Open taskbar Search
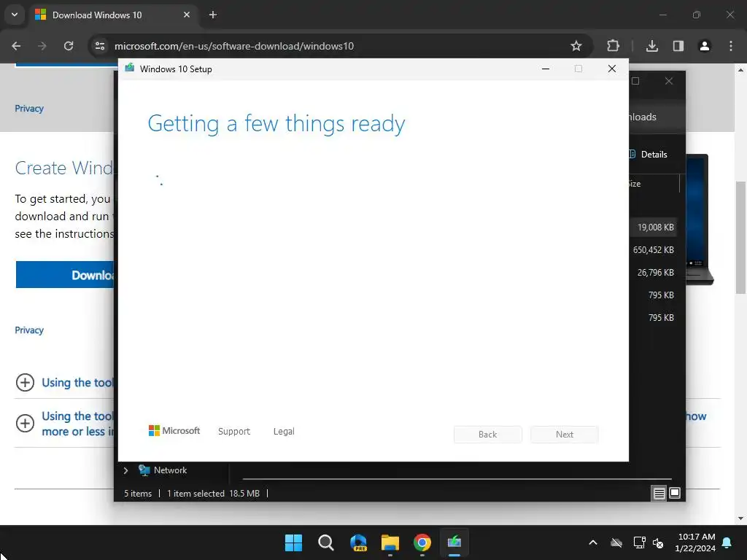Viewport: 747px width, 560px height. pos(326,542)
